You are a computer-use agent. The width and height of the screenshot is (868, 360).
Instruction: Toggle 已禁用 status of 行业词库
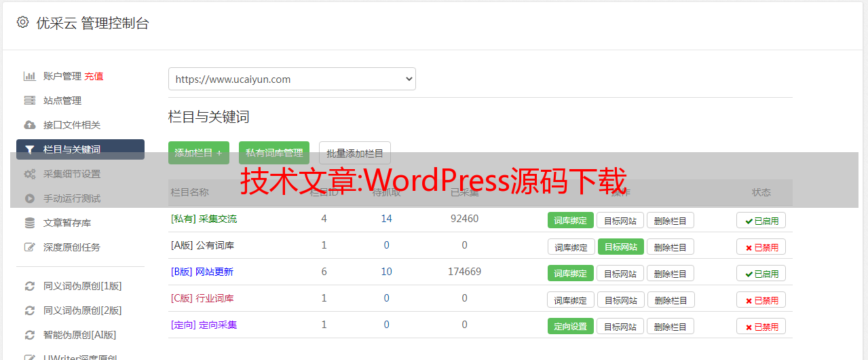[x=761, y=300]
